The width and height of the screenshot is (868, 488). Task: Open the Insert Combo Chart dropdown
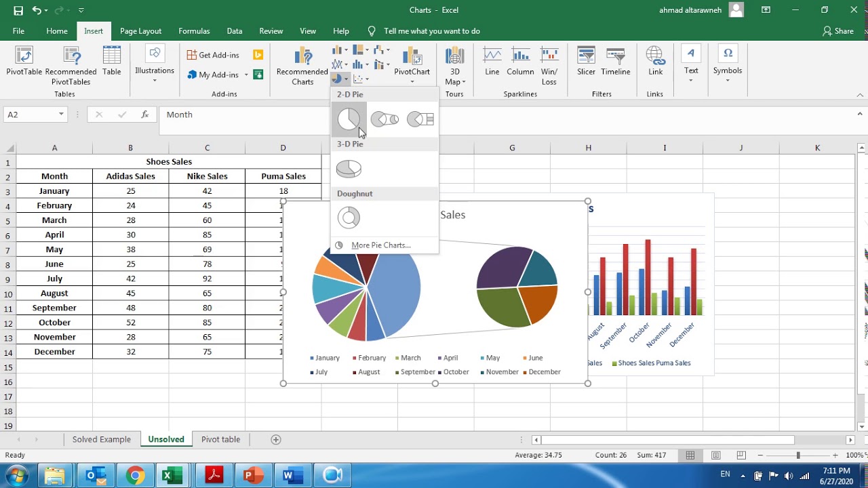tap(382, 64)
